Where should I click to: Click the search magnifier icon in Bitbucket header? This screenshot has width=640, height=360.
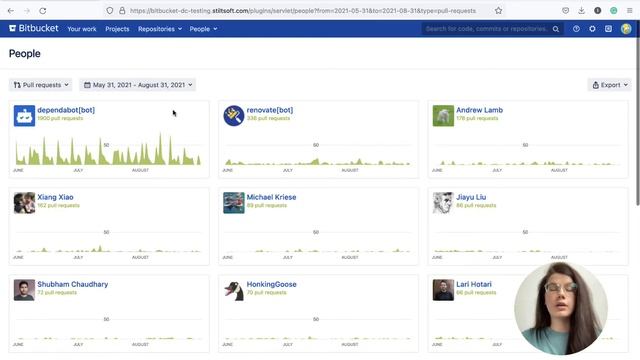[556, 29]
